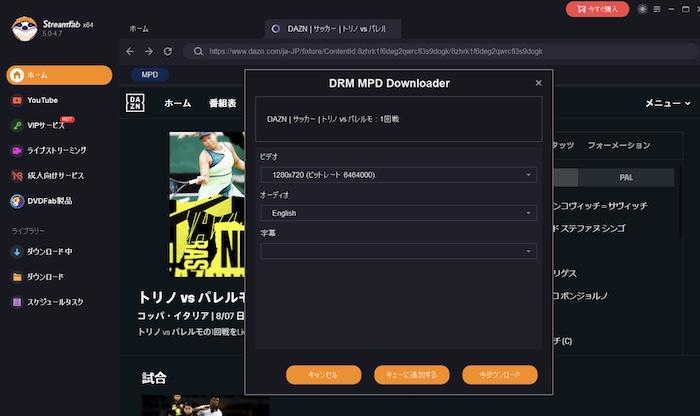700x416 pixels.
Task: Switch to the ホーム tab in the tab bar
Action: tap(139, 29)
